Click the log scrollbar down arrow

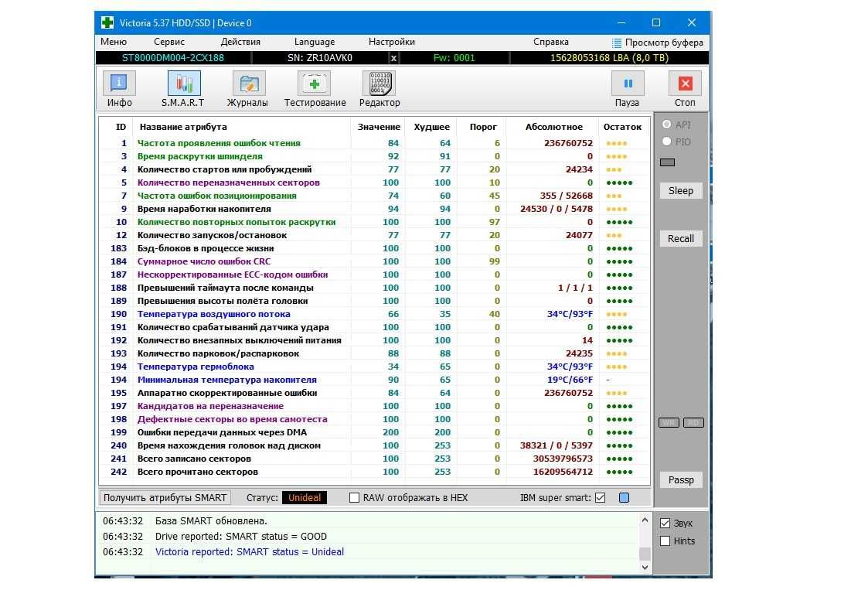click(645, 567)
